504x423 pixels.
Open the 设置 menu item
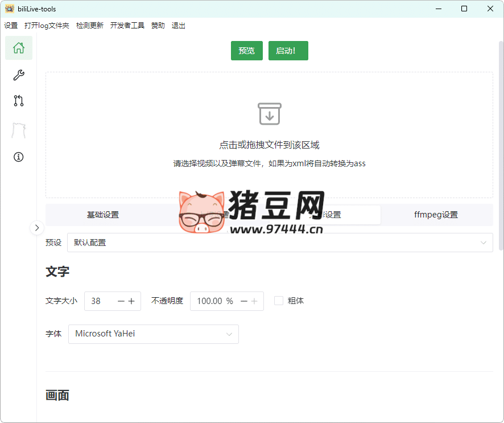11,25
